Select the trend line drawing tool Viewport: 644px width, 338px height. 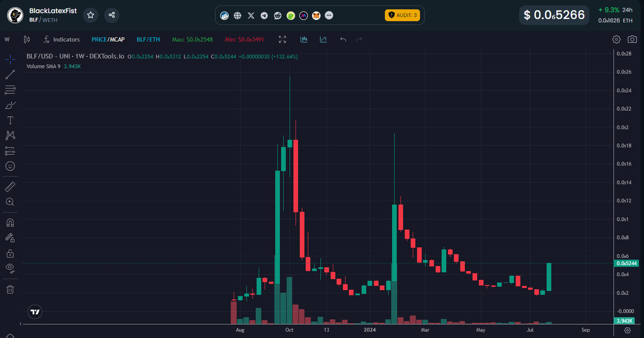point(10,75)
